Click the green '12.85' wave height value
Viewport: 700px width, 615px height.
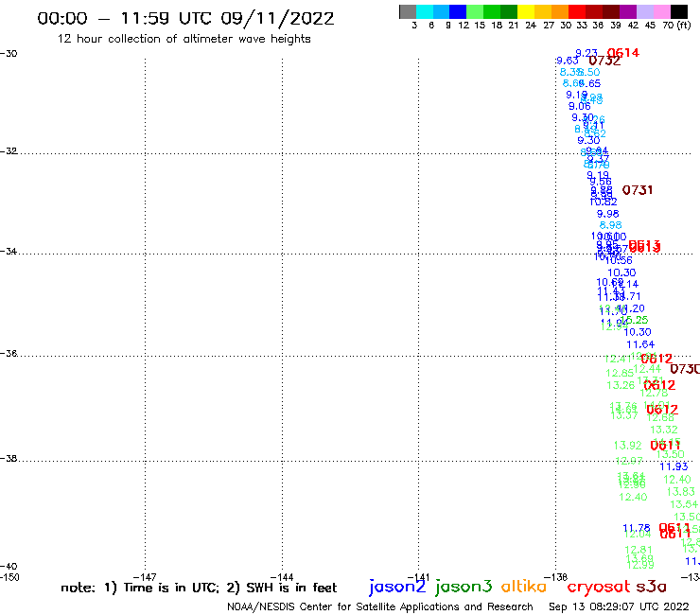[620, 373]
